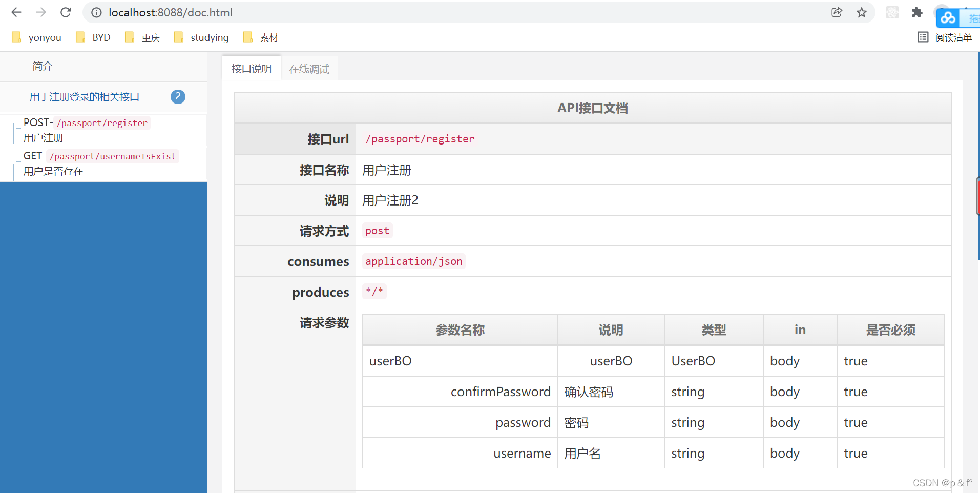
Task: Collapse the 用于注册登录的相关接口 interface group
Action: pyautogui.click(x=85, y=96)
